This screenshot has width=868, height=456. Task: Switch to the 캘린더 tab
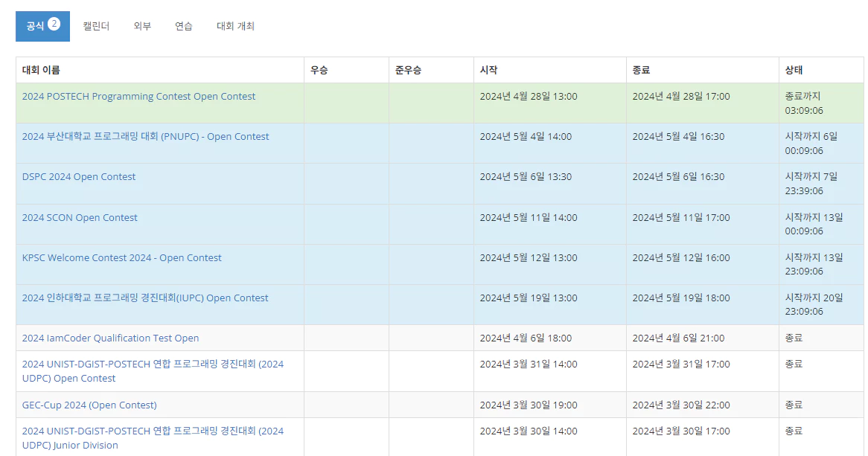96,26
